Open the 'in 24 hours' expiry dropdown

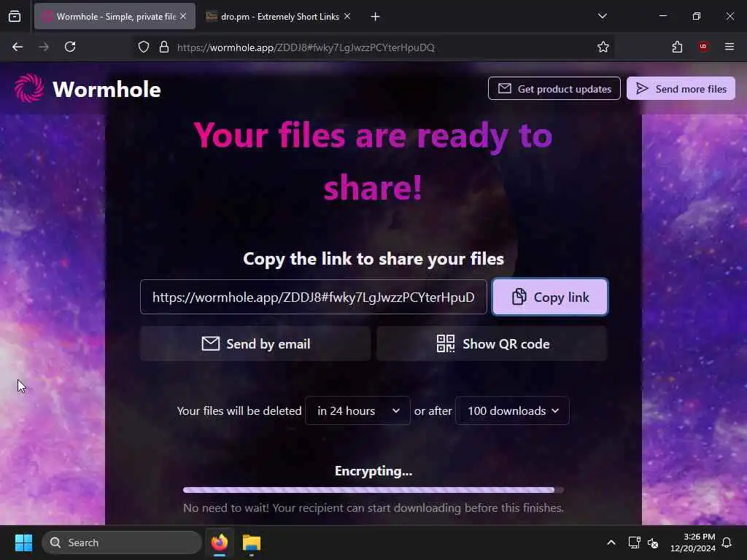click(357, 411)
